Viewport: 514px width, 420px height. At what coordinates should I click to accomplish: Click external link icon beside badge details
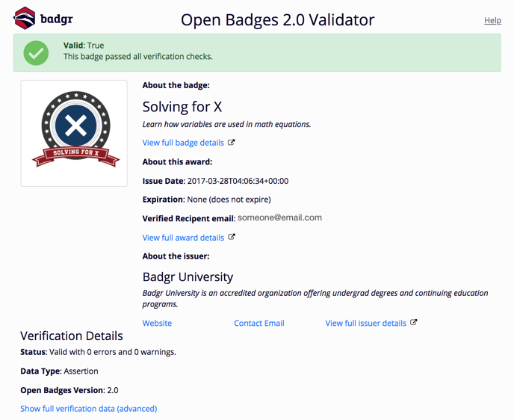[x=232, y=142]
